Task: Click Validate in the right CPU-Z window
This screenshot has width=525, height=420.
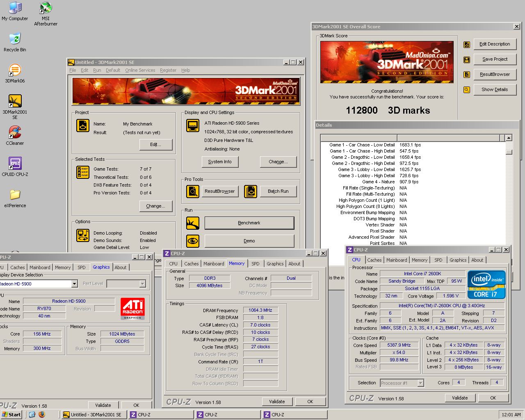Action: tap(460, 398)
